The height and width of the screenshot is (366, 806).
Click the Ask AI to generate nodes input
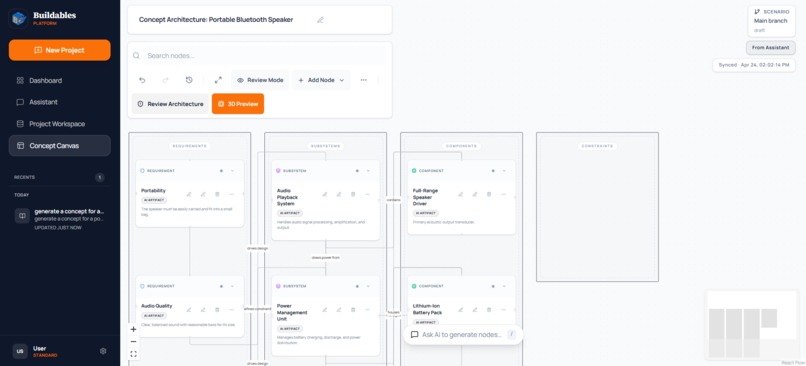463,335
